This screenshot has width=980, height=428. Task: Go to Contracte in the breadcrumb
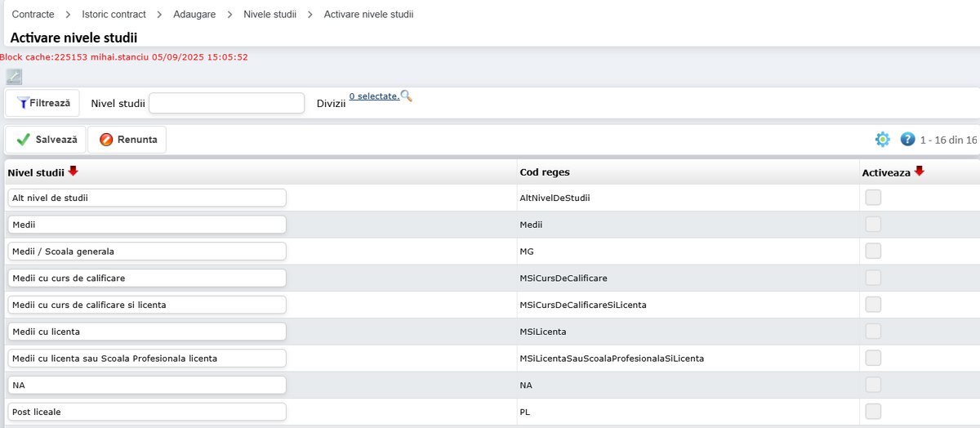33,15
